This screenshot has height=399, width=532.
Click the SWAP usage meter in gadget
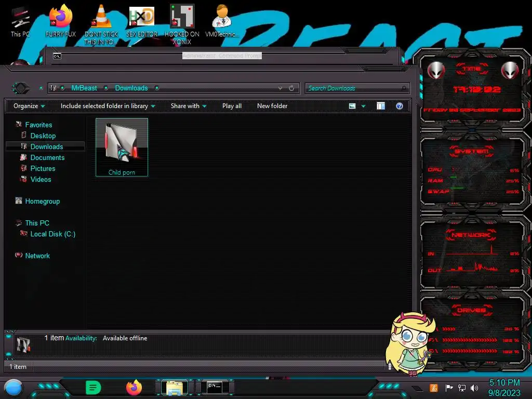[x=473, y=192]
